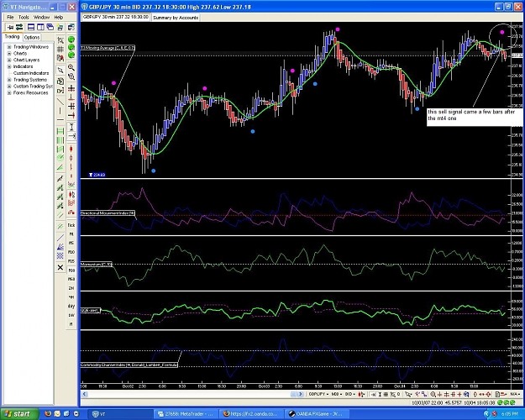Select the diagonal trend line tool
The width and height of the screenshot is (525, 420).
click(x=60, y=101)
